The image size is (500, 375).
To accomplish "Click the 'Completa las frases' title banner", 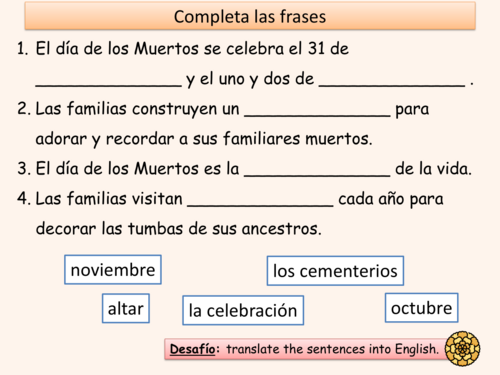I will click(x=250, y=16).
